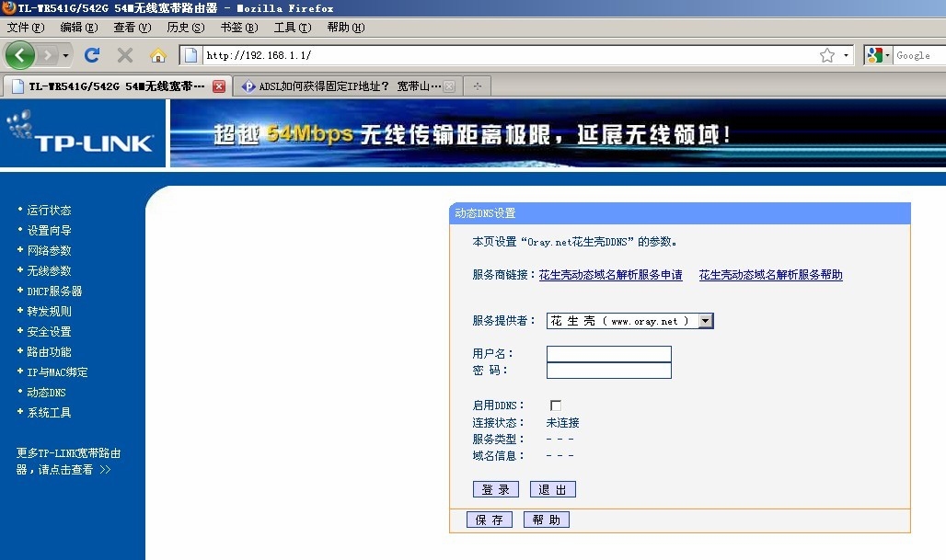Viewport: 946px width, 560px height.
Task: Open 花生壳动态域名解析服务申请 link
Action: (x=610, y=275)
